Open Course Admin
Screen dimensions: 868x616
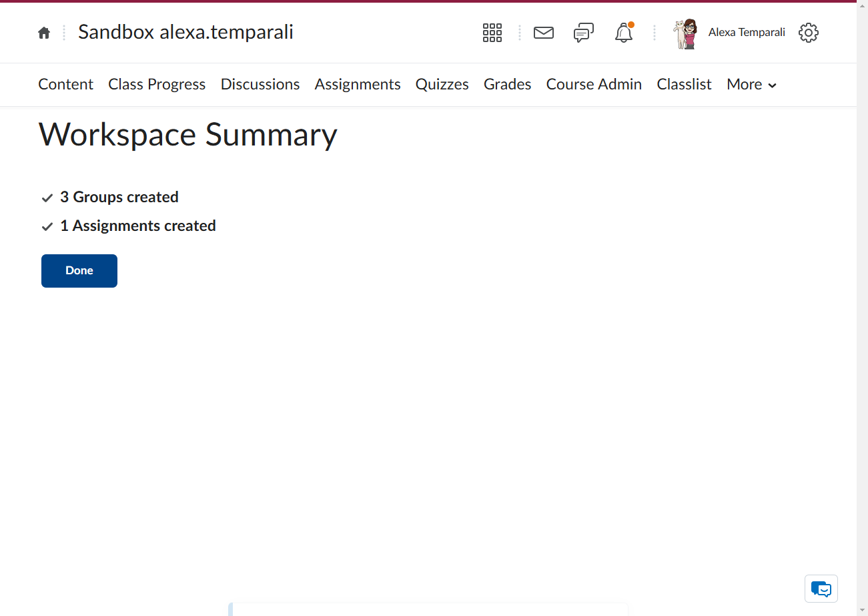pos(594,85)
